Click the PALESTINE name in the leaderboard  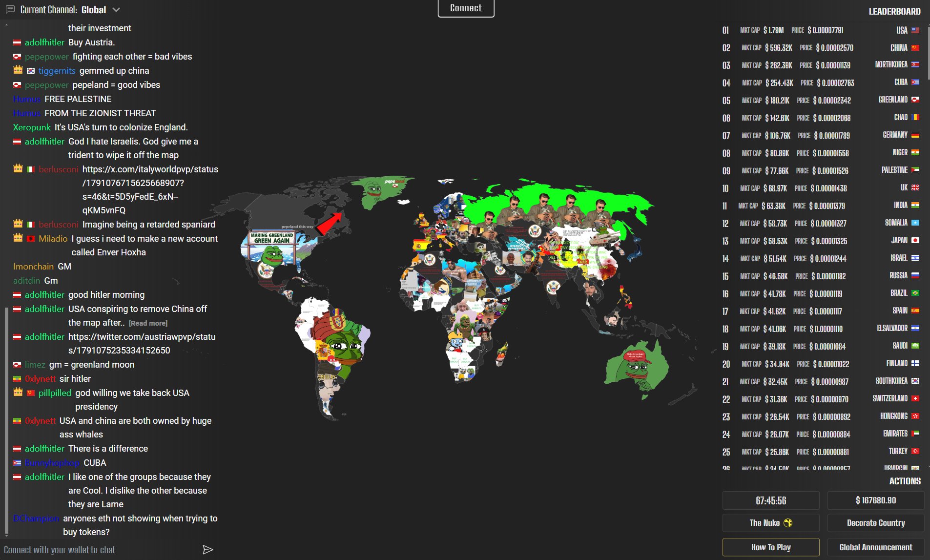(x=894, y=170)
